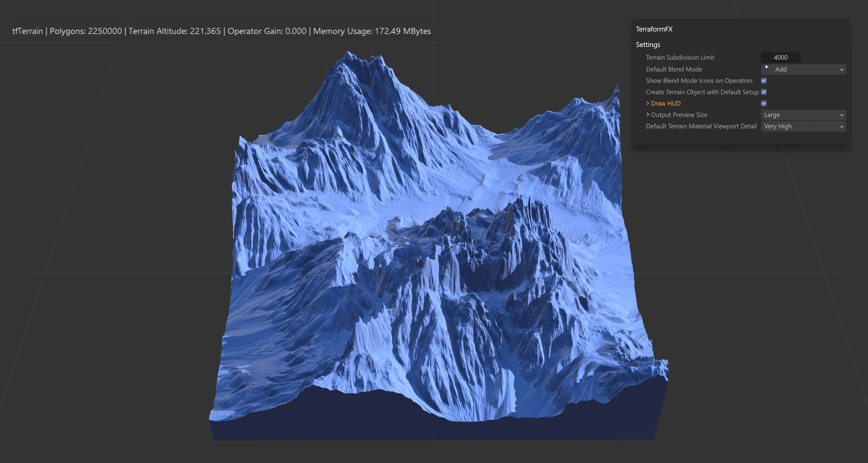This screenshot has width=868, height=463.
Task: Click the tfTerrain HUD text in viewport
Action: click(27, 31)
